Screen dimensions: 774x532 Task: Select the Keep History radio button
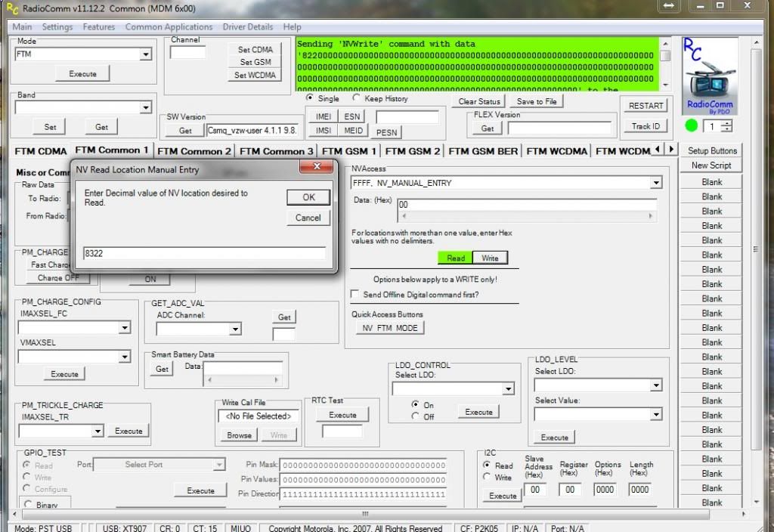[356, 97]
